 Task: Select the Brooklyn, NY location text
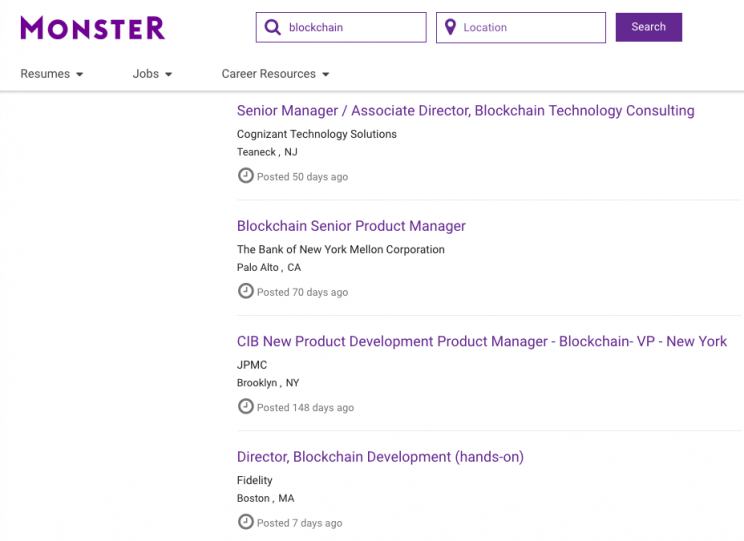[268, 382]
